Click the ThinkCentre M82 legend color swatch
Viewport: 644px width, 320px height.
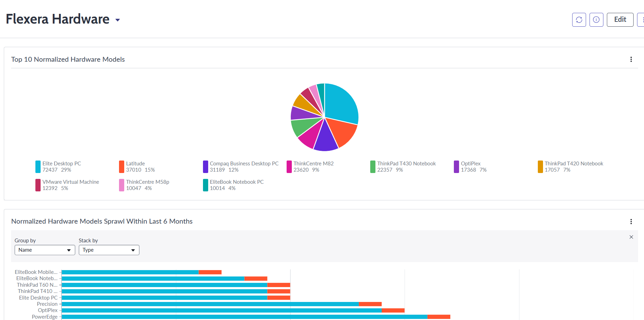pos(289,167)
